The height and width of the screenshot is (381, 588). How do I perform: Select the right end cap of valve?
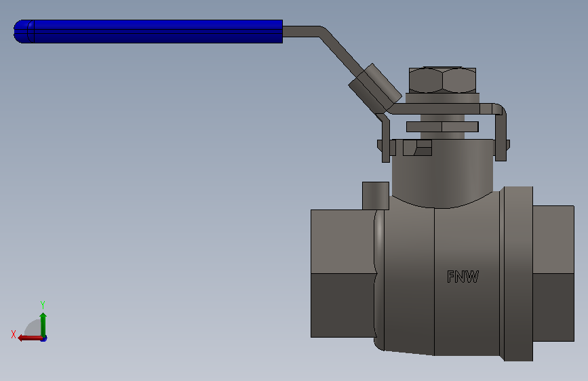pos(553,273)
